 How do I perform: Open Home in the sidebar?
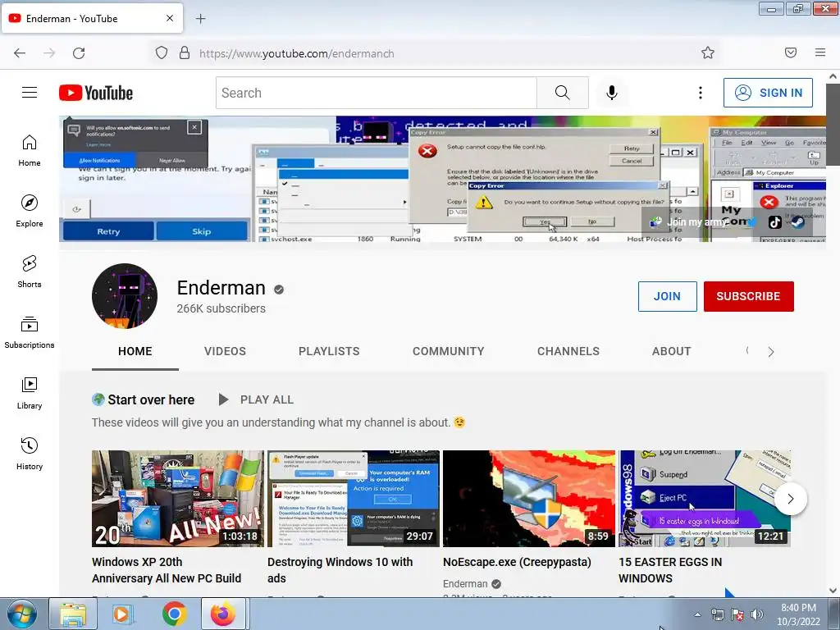coord(30,151)
